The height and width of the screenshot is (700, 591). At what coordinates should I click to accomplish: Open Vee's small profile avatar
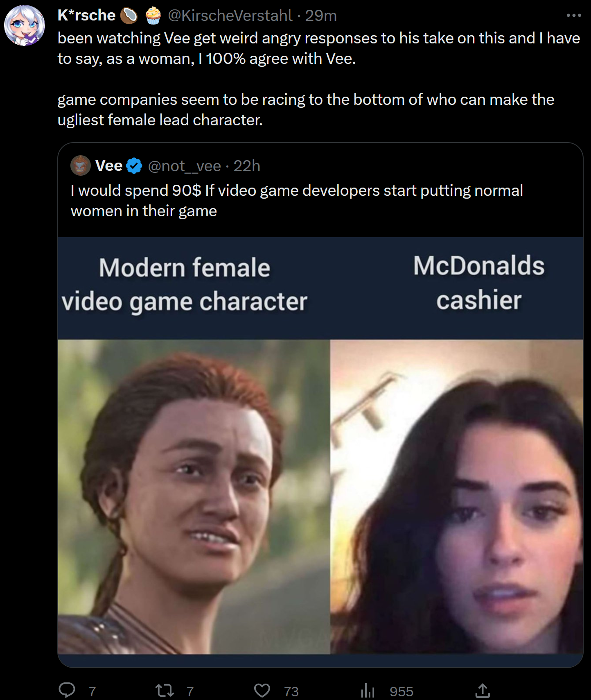click(x=81, y=165)
